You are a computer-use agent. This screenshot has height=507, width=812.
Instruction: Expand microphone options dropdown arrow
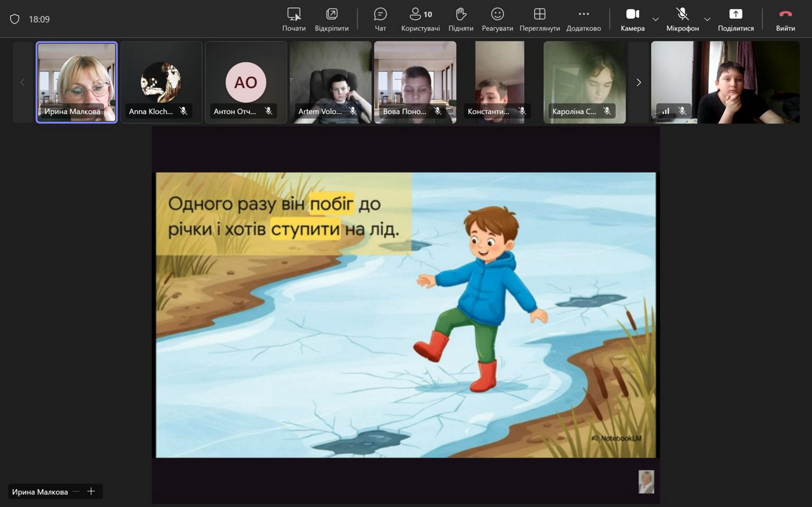(707, 19)
